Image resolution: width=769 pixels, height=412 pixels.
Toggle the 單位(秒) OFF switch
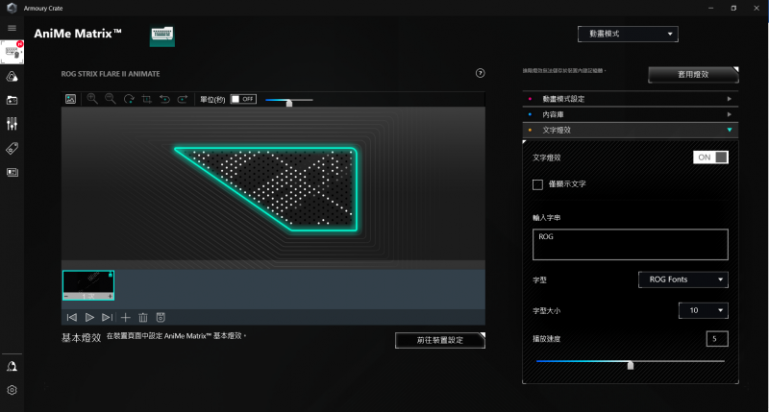point(243,99)
